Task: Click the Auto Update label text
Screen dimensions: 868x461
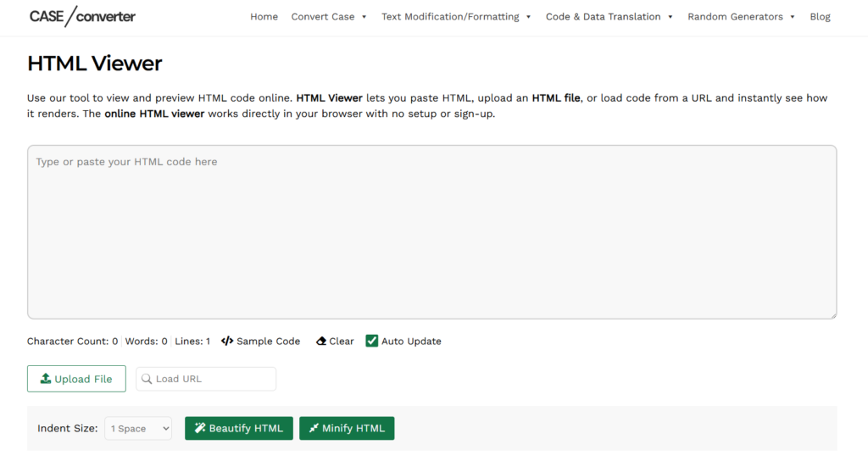Action: click(x=411, y=342)
